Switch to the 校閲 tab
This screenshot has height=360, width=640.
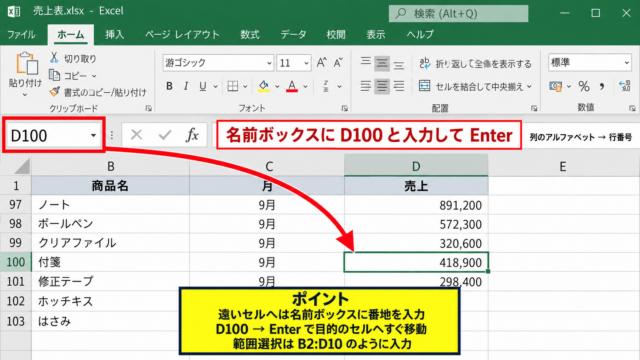coord(336,35)
